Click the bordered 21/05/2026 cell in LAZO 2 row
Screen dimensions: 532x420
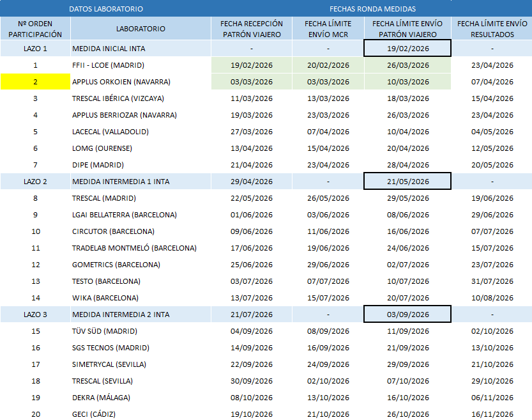[407, 182]
